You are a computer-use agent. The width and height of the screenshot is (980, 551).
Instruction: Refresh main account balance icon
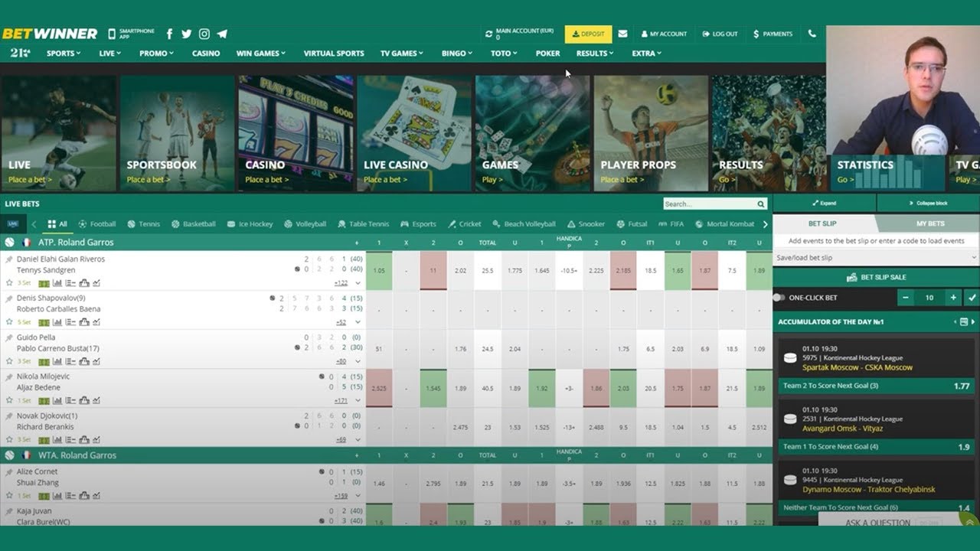pyautogui.click(x=488, y=34)
